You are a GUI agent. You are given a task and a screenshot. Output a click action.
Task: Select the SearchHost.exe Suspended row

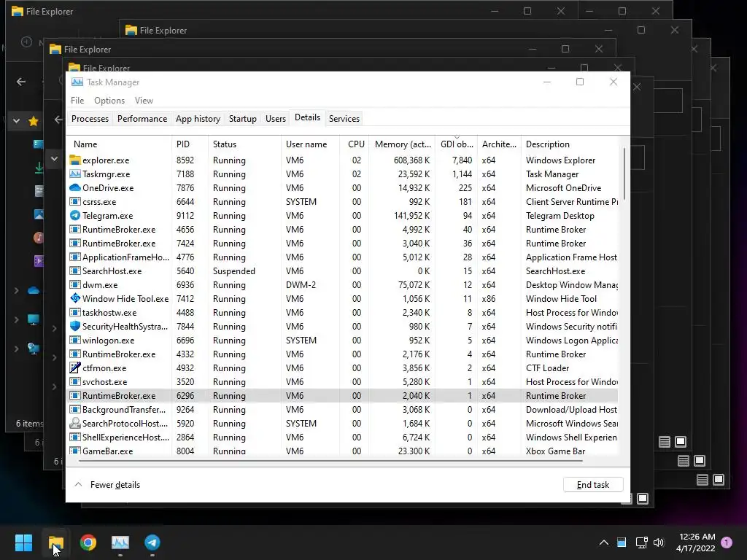click(343, 271)
